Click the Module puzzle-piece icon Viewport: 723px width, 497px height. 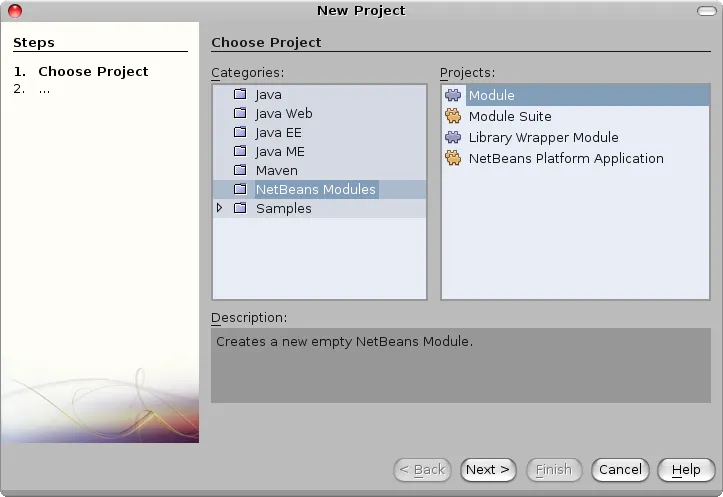point(453,95)
